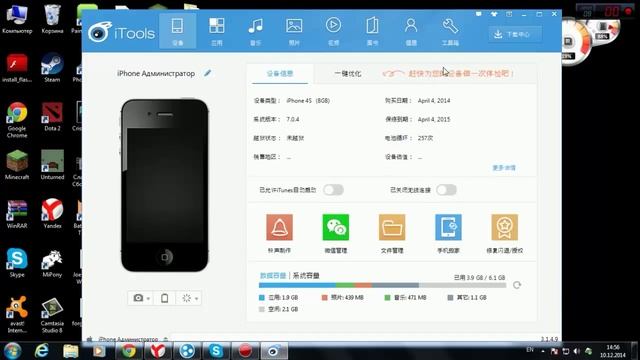Click the '3.9 GB / 6.1 GB' used storage text
The height and width of the screenshot is (360, 640).
pos(485,278)
